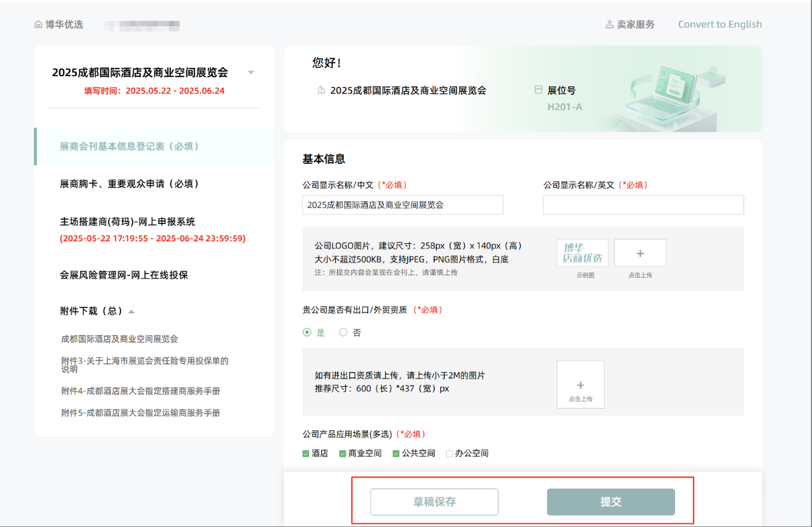Open 展商胸卡、重要观众申请 tab
This screenshot has width=812, height=527.
click(x=129, y=184)
